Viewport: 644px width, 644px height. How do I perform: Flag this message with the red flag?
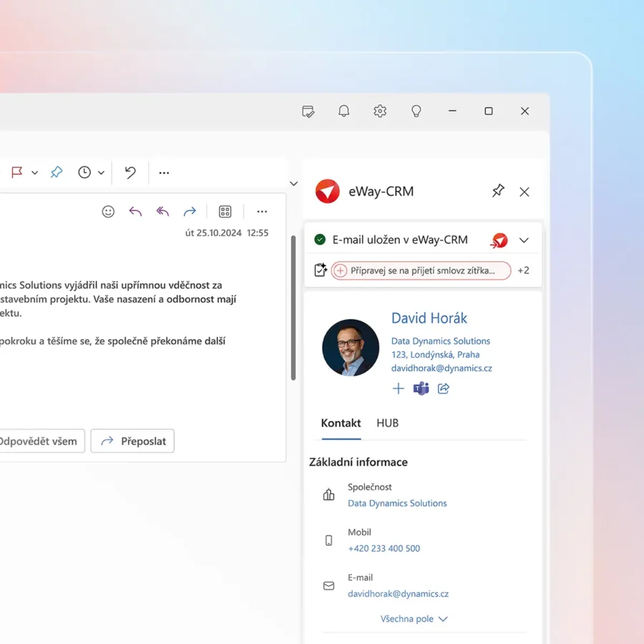click(x=17, y=172)
